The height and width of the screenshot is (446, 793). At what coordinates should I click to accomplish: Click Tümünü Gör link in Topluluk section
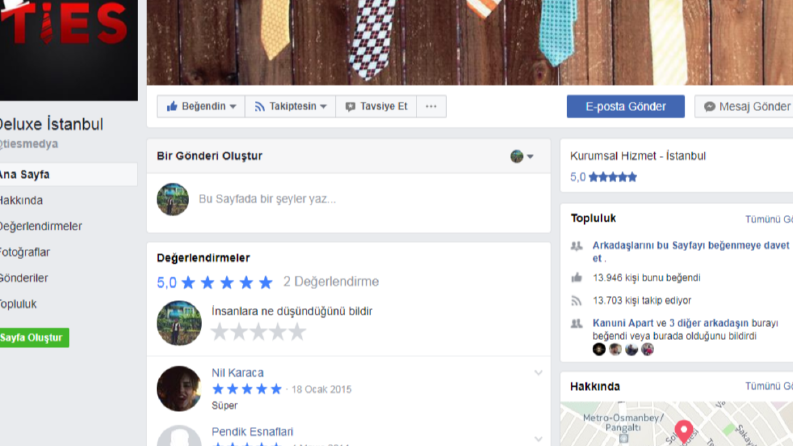pos(769,219)
